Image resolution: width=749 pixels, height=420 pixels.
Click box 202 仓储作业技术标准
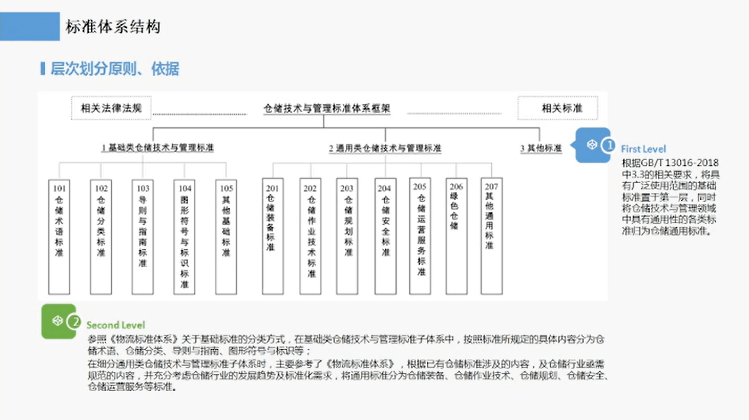pos(310,236)
